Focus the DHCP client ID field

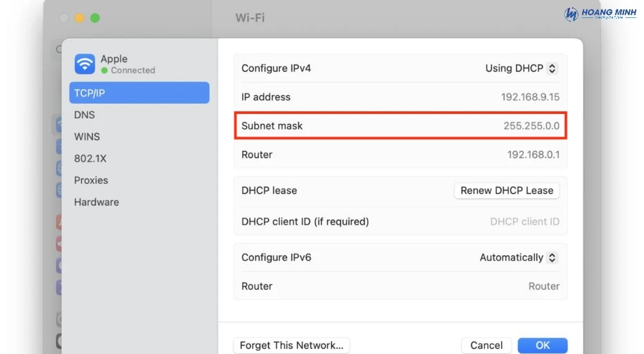[524, 221]
